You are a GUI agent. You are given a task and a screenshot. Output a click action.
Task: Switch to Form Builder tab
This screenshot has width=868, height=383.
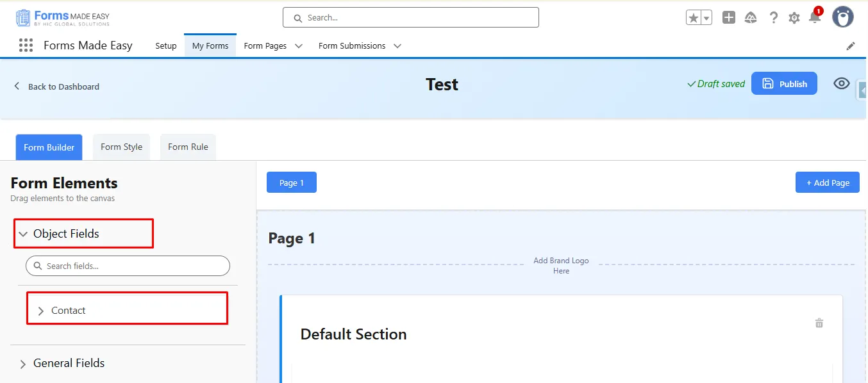coord(49,147)
